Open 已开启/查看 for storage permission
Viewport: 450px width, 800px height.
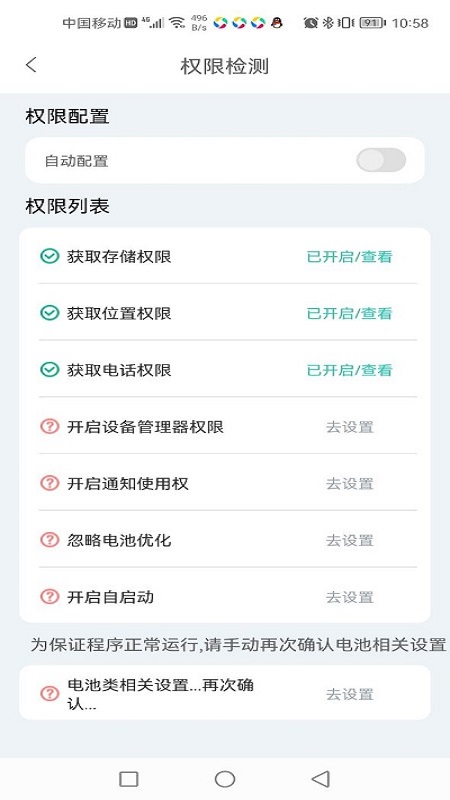[x=349, y=257]
